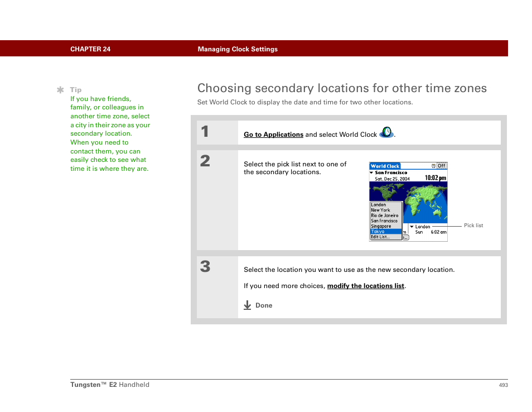Click the Tip asterisk icon
The height and width of the screenshot is (412, 532).
60,90
